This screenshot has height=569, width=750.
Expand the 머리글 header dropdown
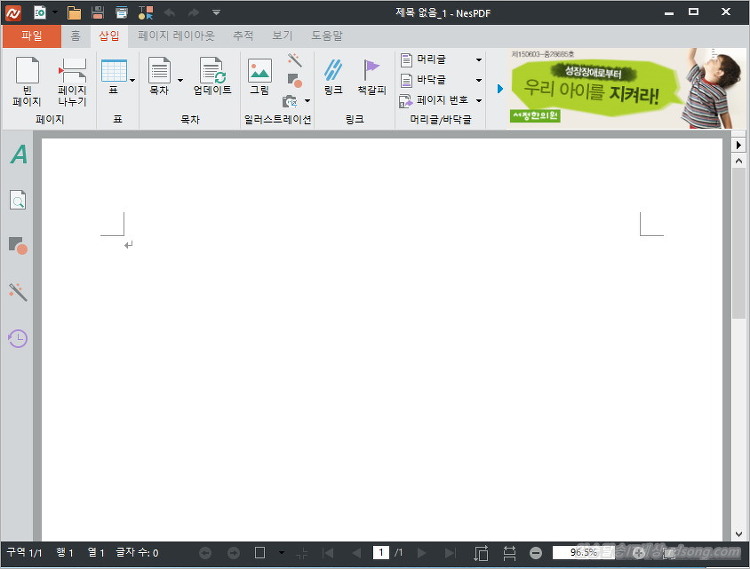pyautogui.click(x=478, y=60)
